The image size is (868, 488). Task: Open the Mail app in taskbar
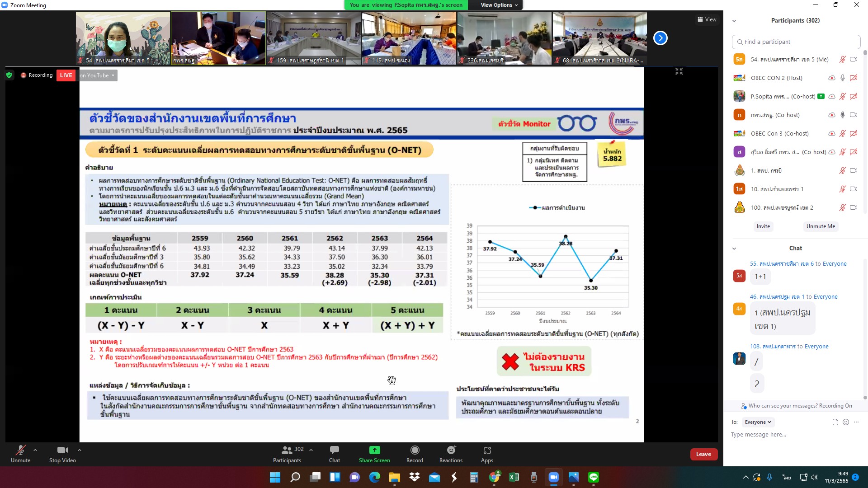point(434,477)
